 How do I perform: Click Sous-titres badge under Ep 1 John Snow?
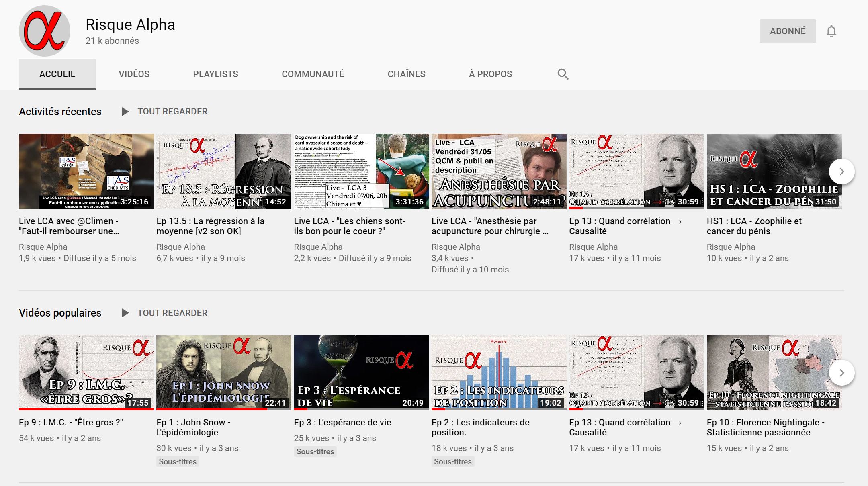(178, 462)
